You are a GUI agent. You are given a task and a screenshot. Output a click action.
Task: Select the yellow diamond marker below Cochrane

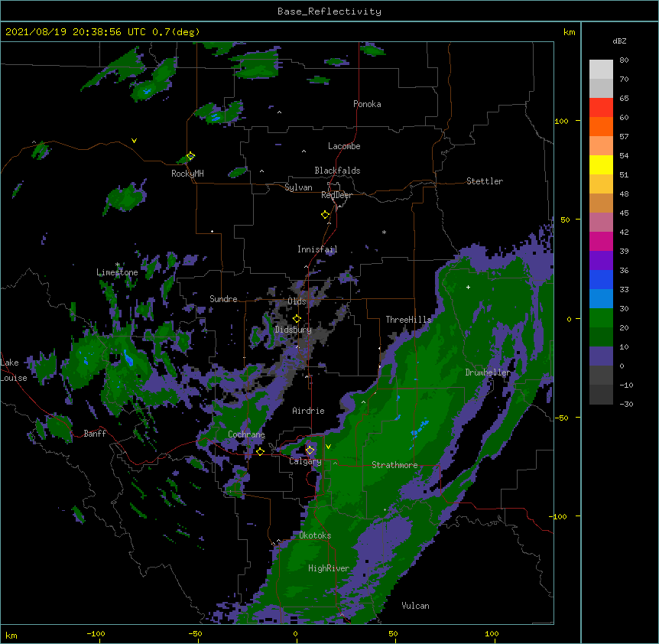point(260,451)
